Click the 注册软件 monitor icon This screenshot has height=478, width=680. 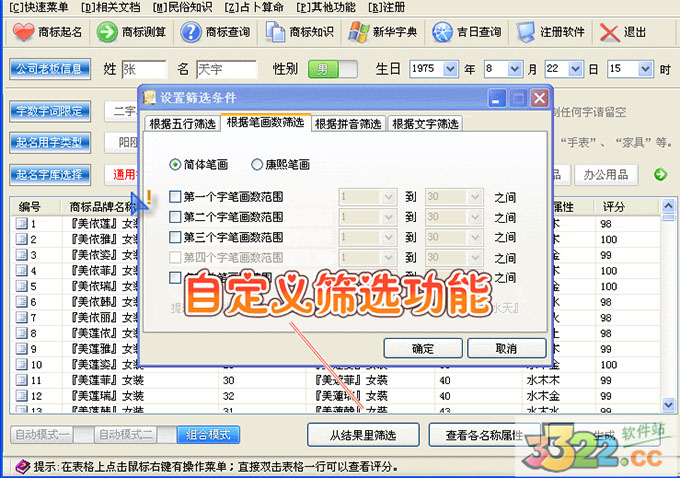pyautogui.click(x=526, y=32)
